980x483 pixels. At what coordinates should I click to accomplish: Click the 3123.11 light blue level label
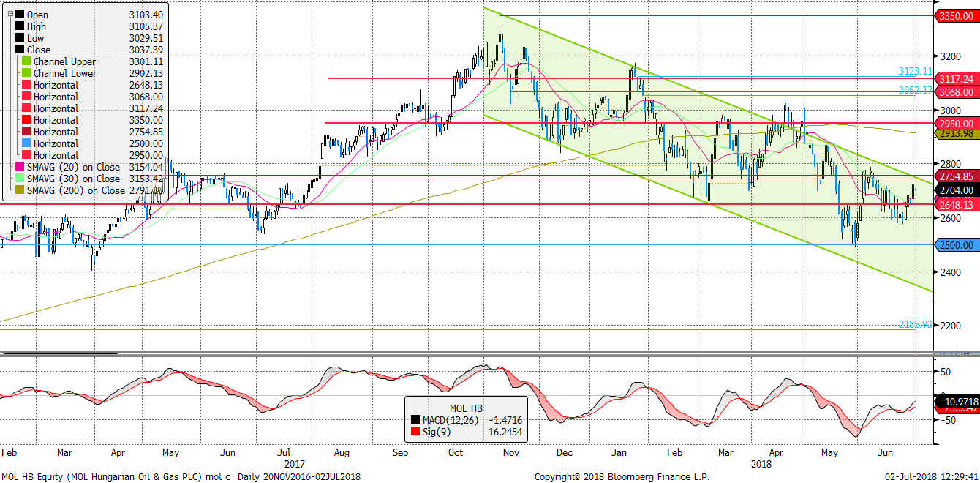point(916,71)
